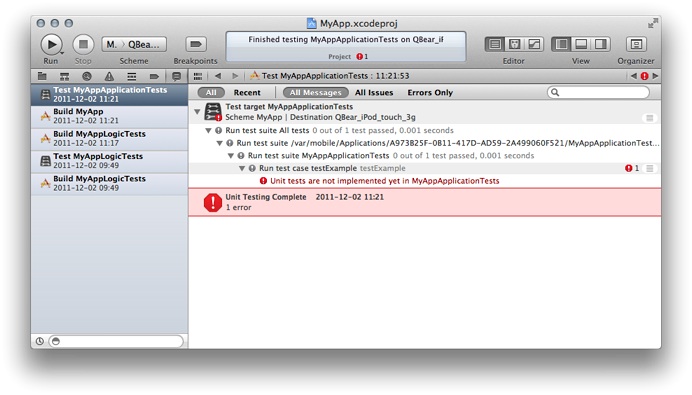Switch to the Assistant editor

click(x=514, y=44)
